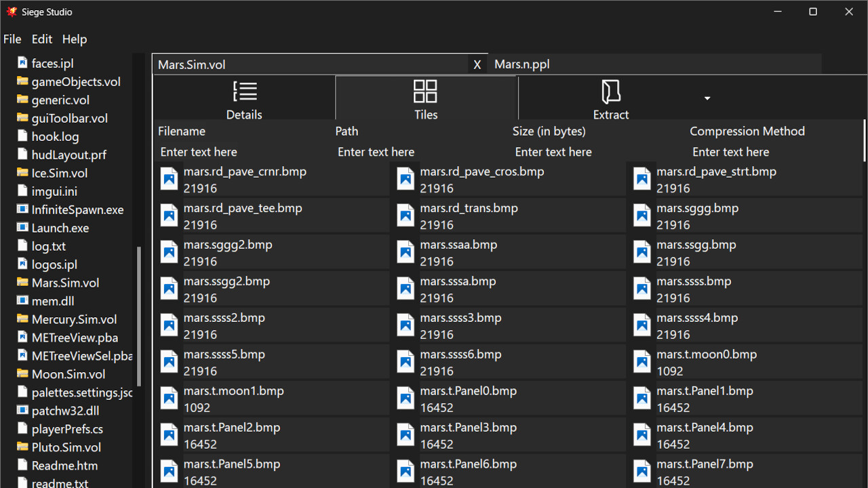Click the hook.log file icon
Image resolution: width=868 pixels, height=488 pixels.
click(22, 136)
